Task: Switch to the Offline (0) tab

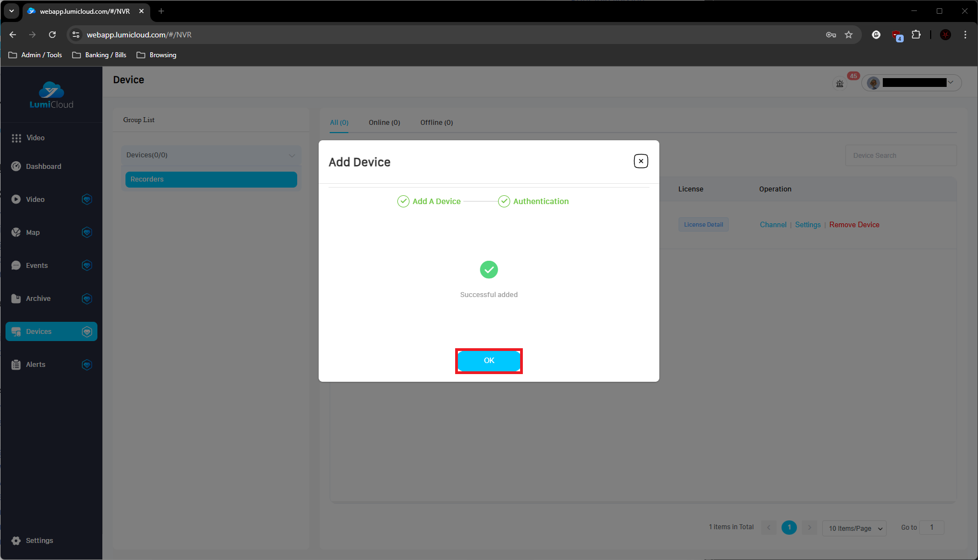Action: click(x=436, y=123)
